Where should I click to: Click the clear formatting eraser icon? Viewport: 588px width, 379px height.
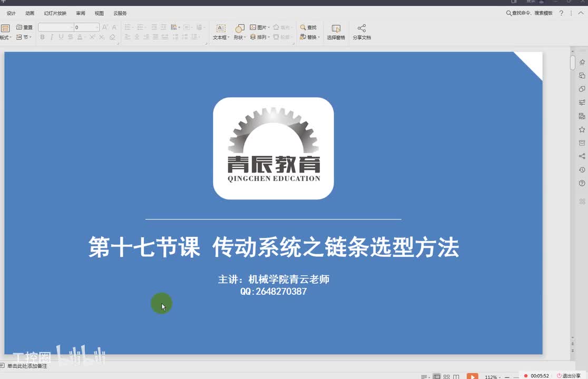point(113,37)
